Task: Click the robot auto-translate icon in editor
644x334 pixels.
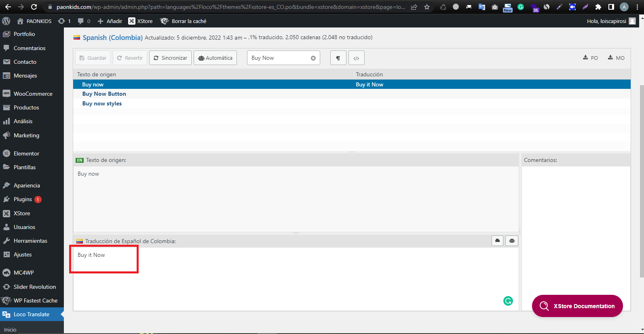Action: tap(512, 241)
